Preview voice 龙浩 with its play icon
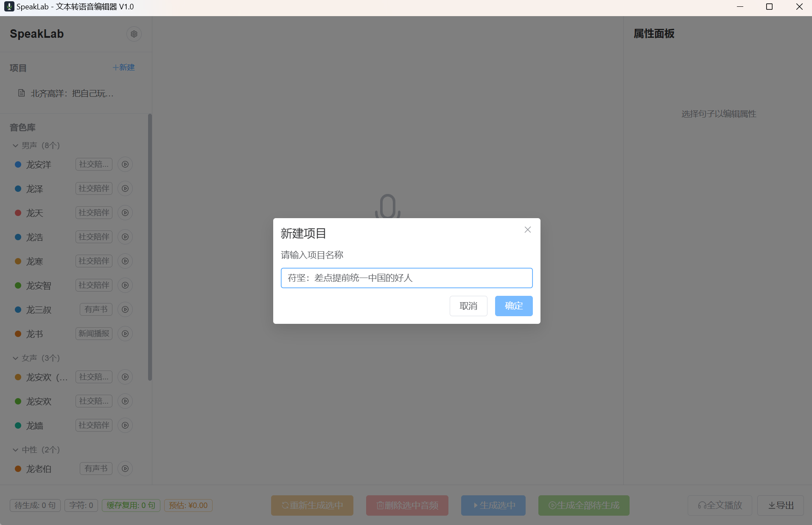812x525 pixels. click(125, 237)
